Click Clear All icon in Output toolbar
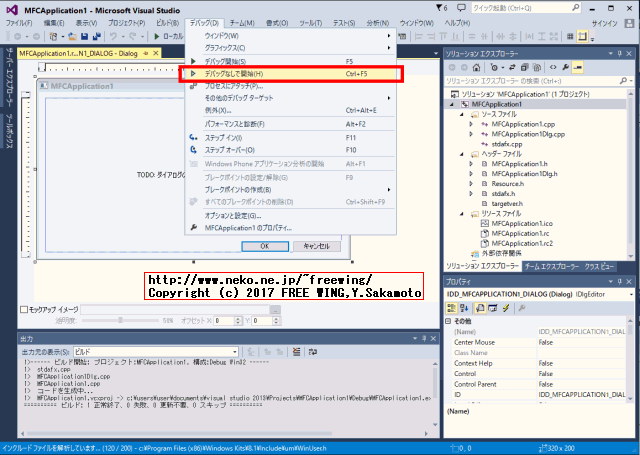The width and height of the screenshot is (640, 455). 296,352
